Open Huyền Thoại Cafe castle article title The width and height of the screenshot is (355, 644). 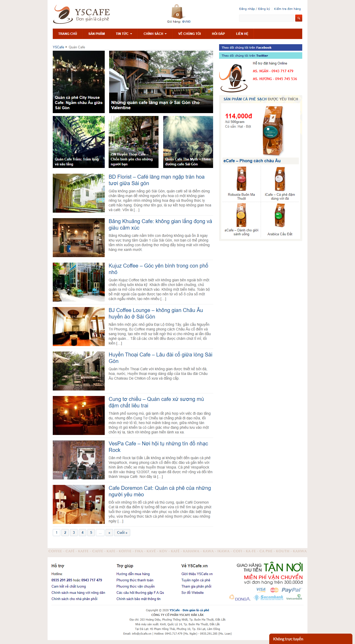tap(160, 358)
